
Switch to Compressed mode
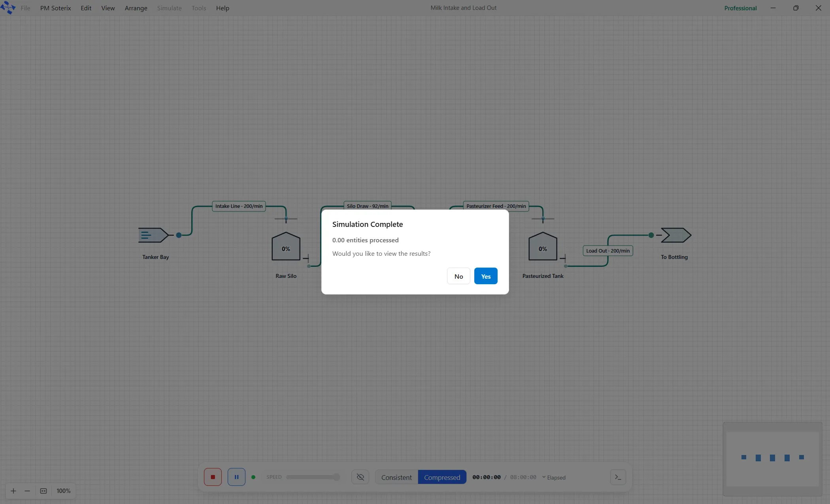[x=442, y=477]
